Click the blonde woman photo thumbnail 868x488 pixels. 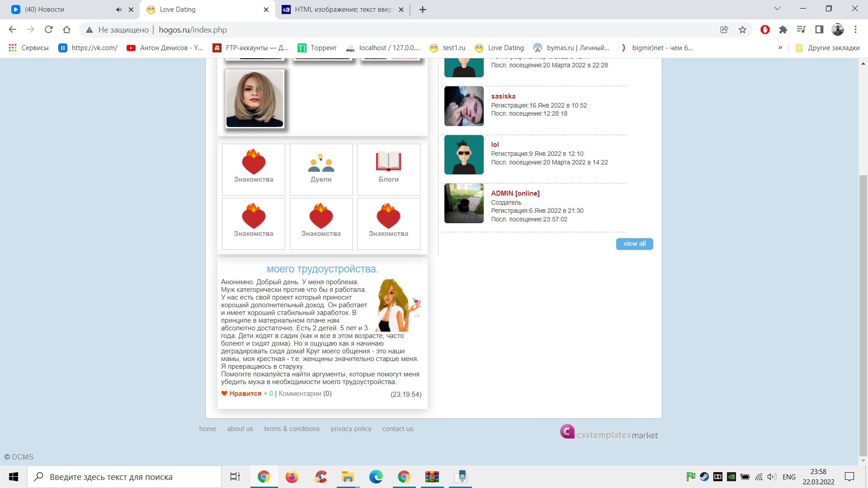coord(255,99)
